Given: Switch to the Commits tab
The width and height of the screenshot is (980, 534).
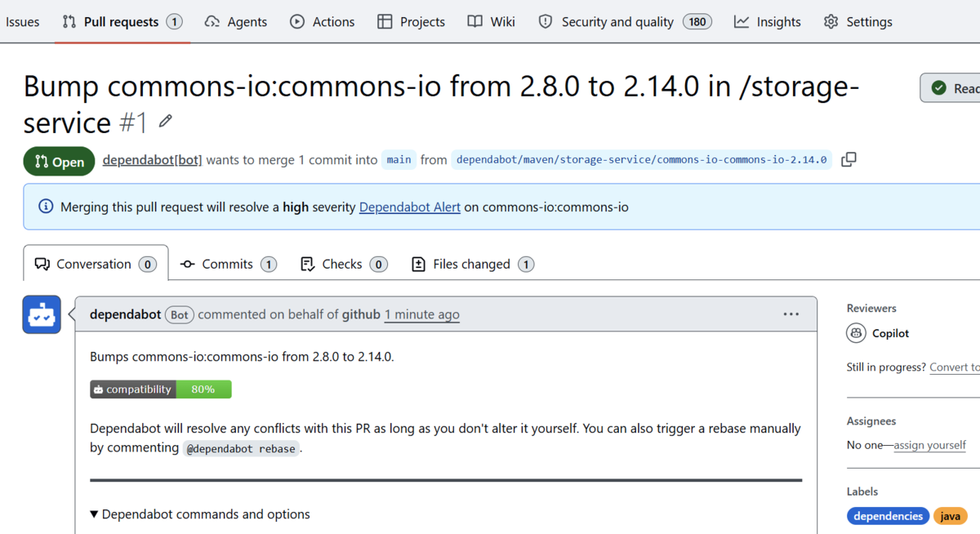Looking at the screenshot, I should 229,264.
